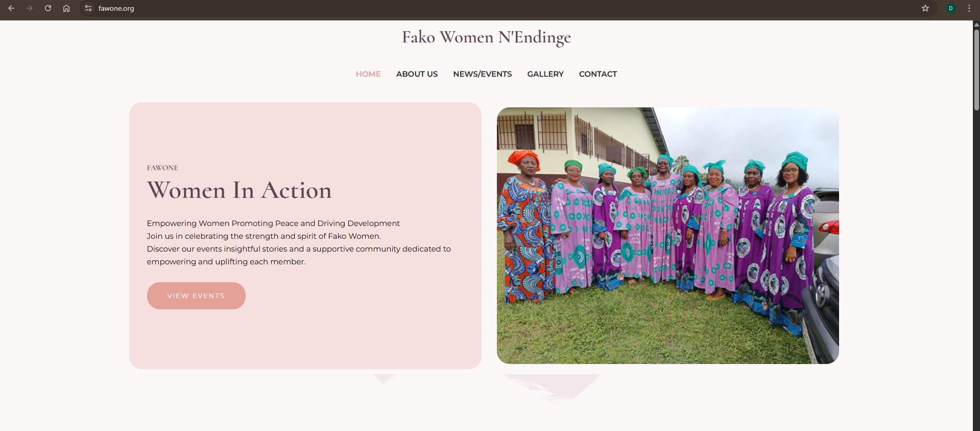Click the page vertical scrollbar thumb
Screen dimensions: 980x431
976,69
